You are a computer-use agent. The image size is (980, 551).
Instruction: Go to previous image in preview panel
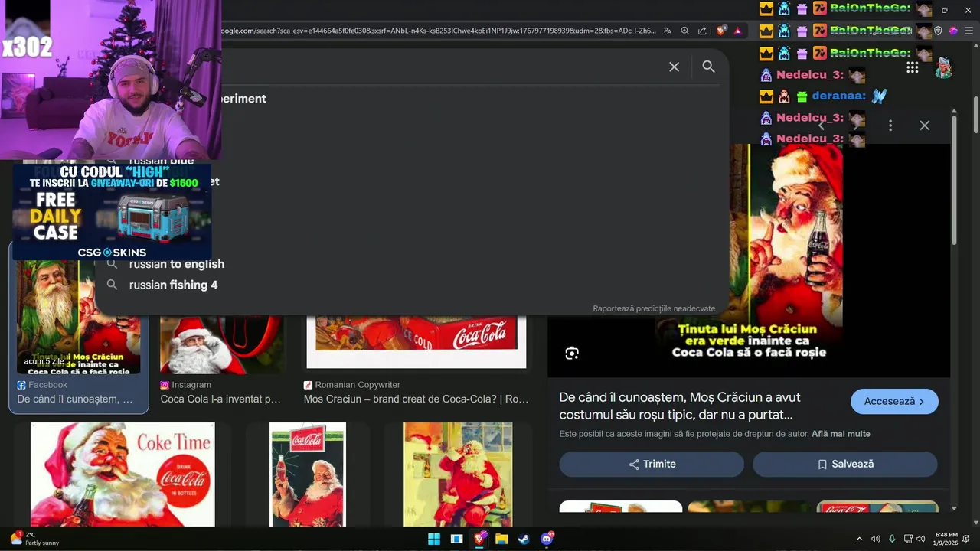pos(822,126)
